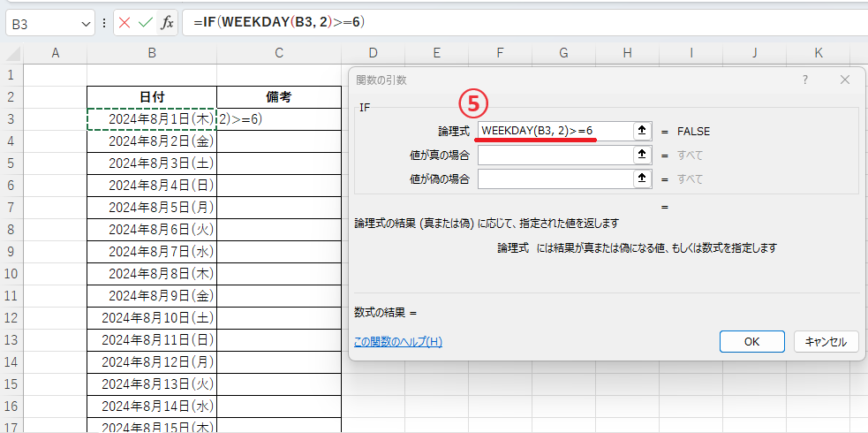Image resolution: width=868 pixels, height=433 pixels.
Task: Select column J header
Action: click(755, 53)
